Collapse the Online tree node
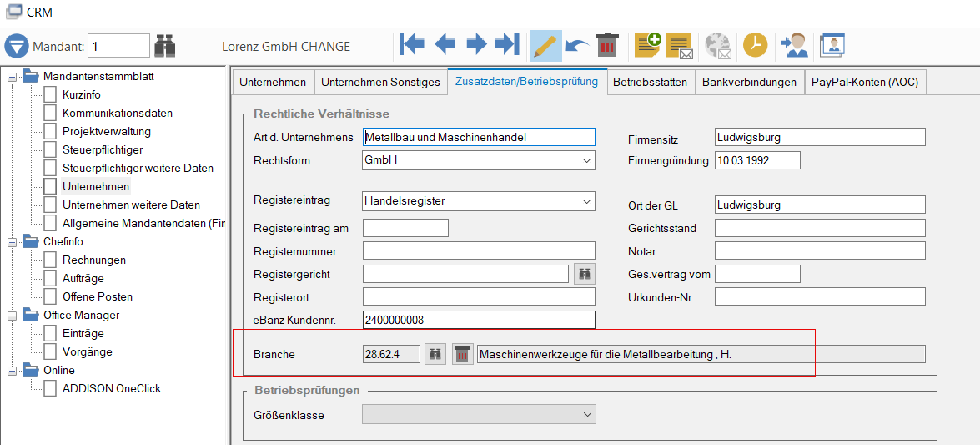The height and width of the screenshot is (445, 980). [11, 371]
